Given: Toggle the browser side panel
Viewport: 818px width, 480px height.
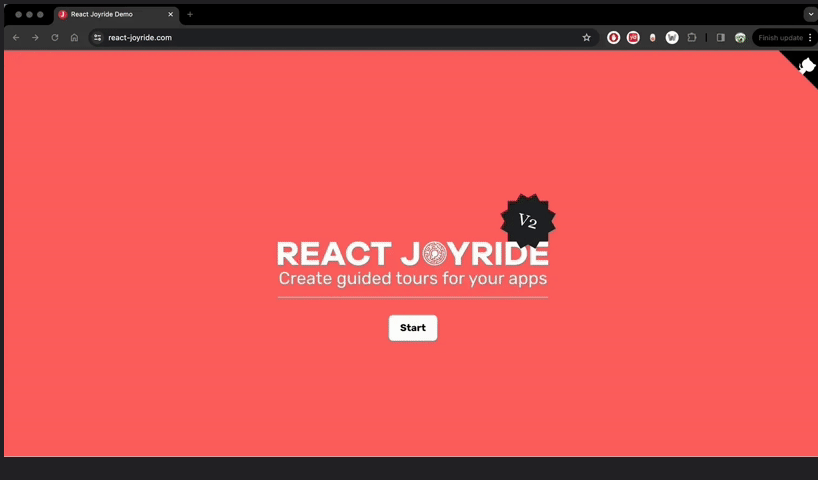Looking at the screenshot, I should tap(720, 38).
